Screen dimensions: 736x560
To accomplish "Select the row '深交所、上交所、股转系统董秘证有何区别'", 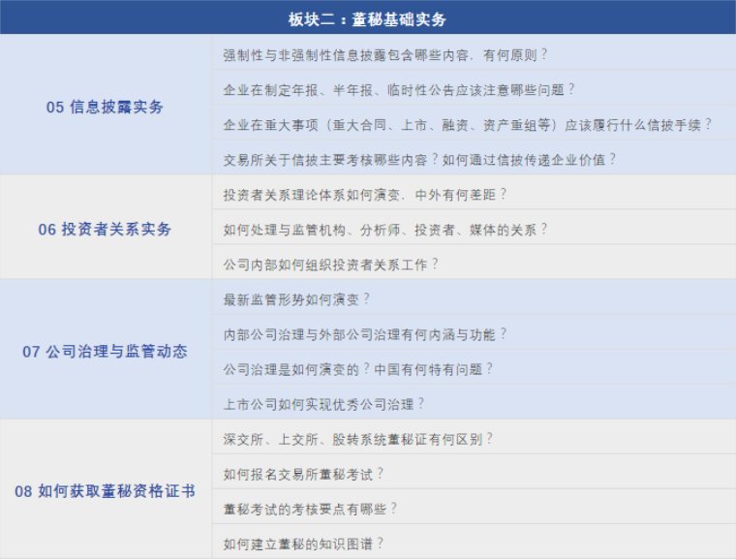I will point(358,438).
